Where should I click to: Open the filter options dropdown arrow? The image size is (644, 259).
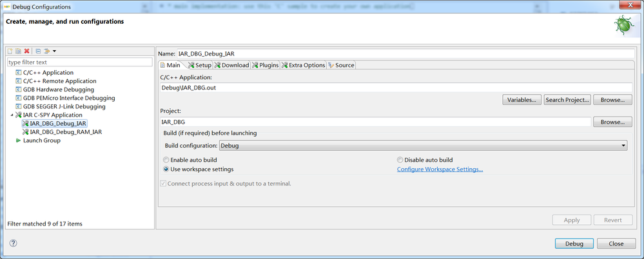tap(55, 52)
